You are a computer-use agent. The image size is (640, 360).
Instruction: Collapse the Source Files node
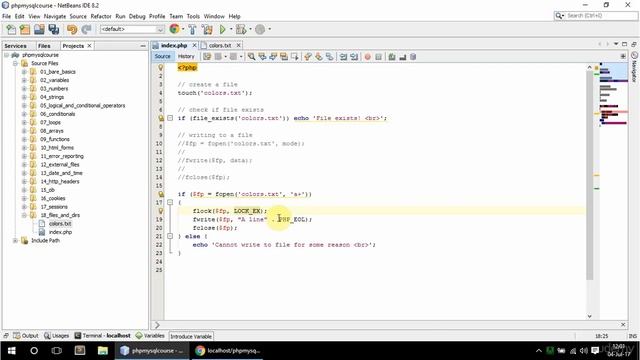[x=15, y=63]
